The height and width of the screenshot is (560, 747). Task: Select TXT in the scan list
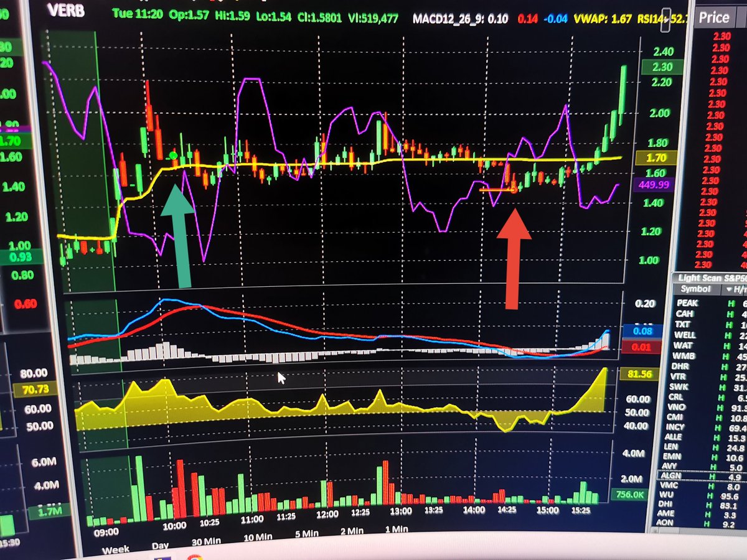tap(683, 325)
